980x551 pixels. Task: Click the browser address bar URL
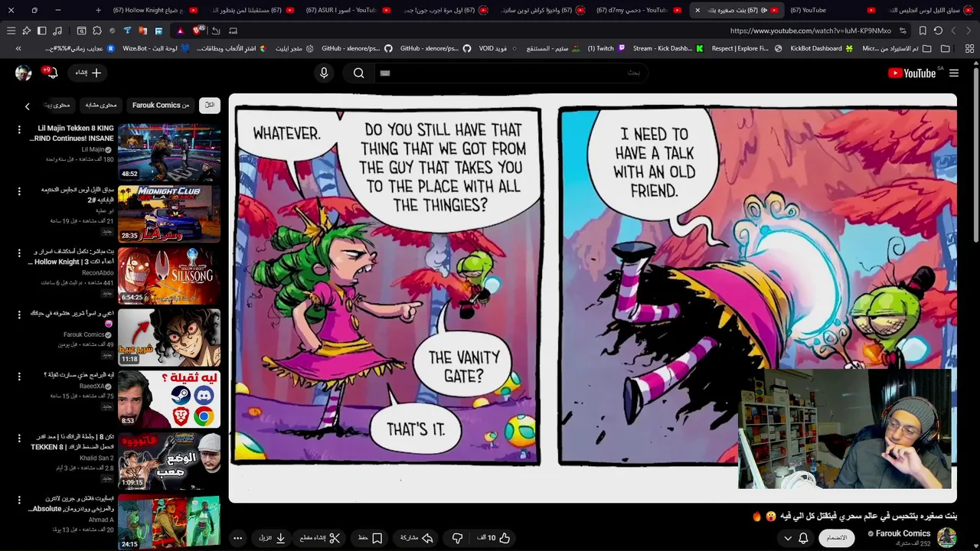point(810,31)
